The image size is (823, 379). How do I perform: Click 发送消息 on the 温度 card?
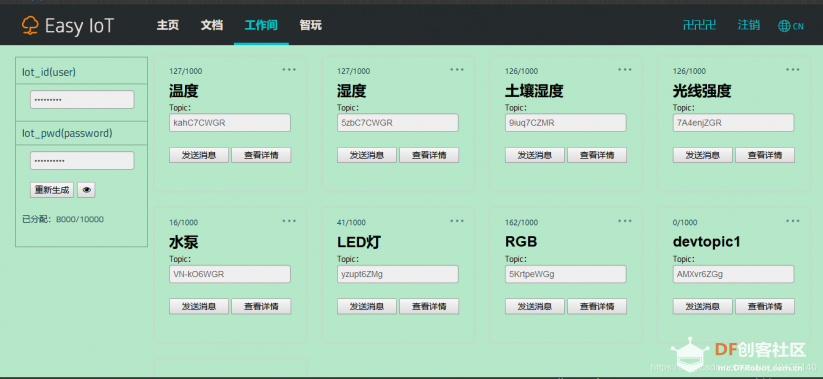coord(199,155)
